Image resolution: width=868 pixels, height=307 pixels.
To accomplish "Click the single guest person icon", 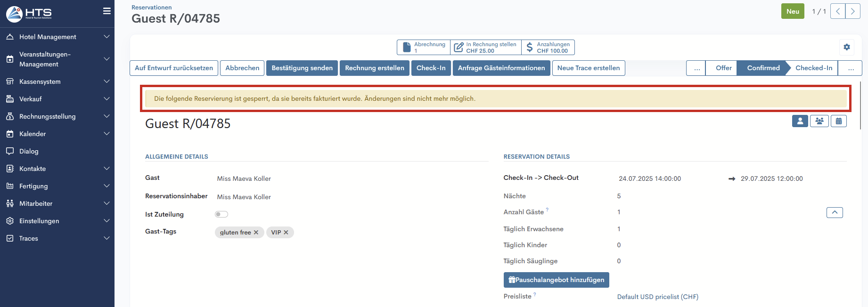I will (800, 121).
